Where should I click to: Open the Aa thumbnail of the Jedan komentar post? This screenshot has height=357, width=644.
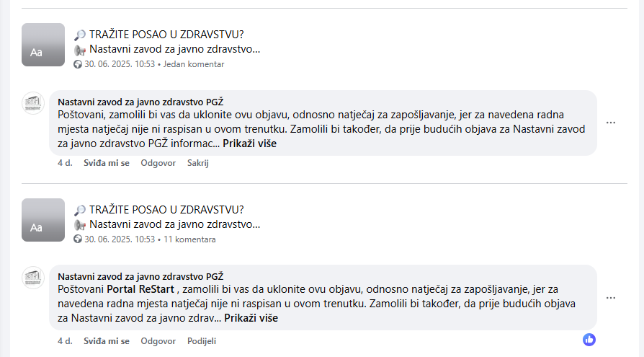(43, 45)
